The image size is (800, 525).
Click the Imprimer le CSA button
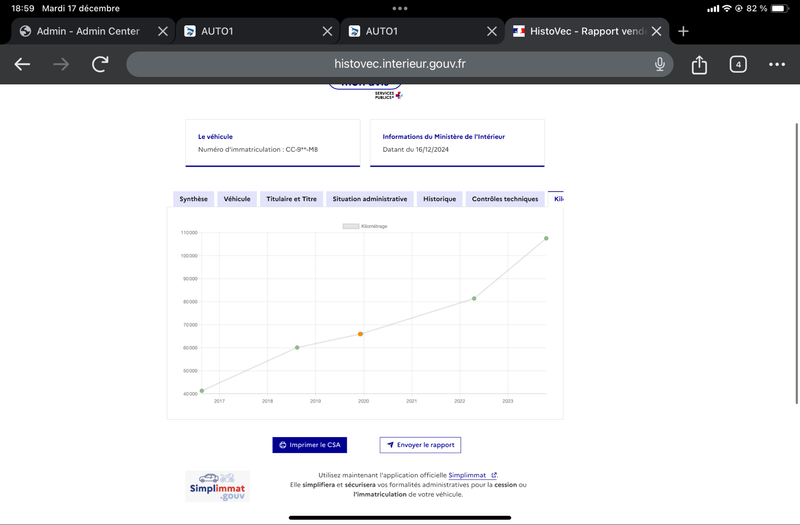click(x=310, y=445)
